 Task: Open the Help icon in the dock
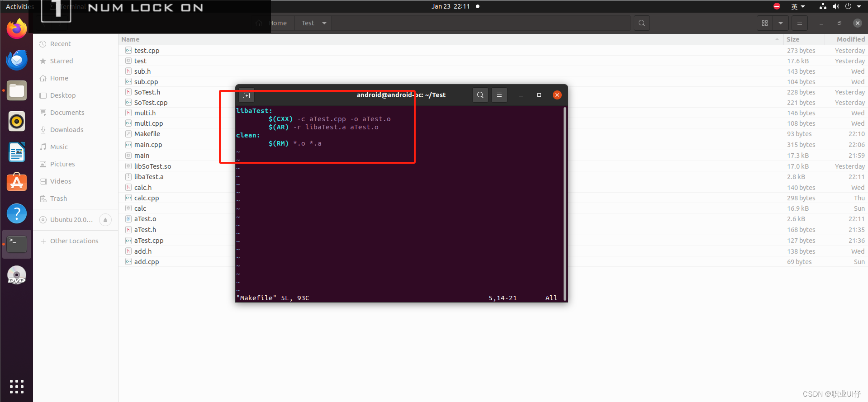17,213
